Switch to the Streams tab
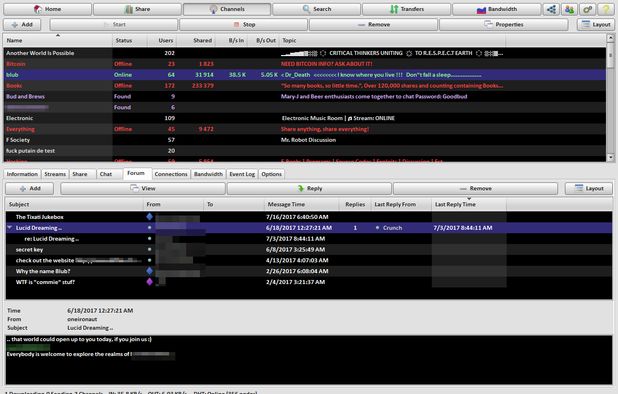 [x=55, y=174]
